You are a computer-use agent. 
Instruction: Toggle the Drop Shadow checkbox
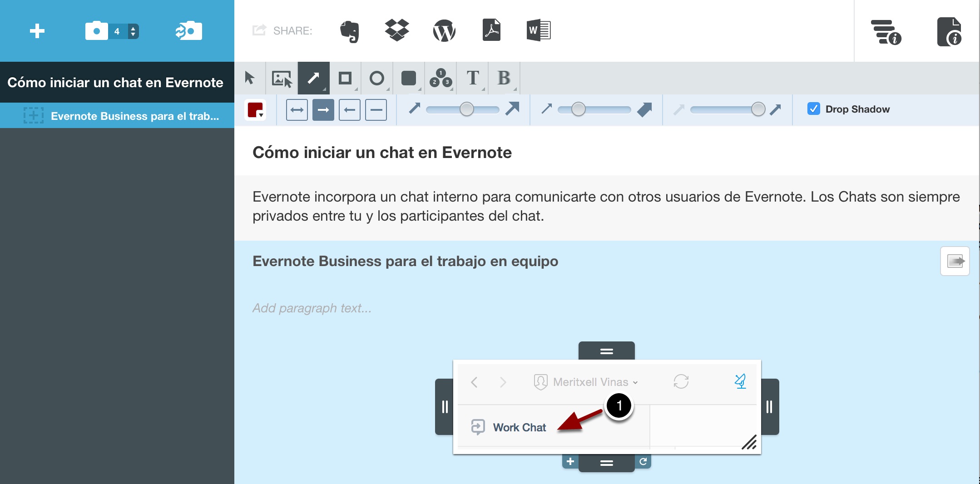click(813, 109)
